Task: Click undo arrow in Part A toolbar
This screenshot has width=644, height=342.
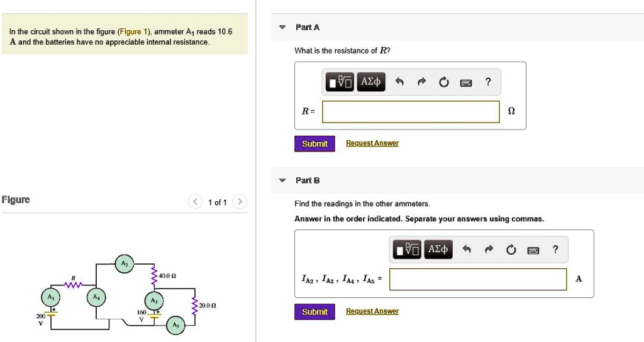Action: tap(398, 82)
